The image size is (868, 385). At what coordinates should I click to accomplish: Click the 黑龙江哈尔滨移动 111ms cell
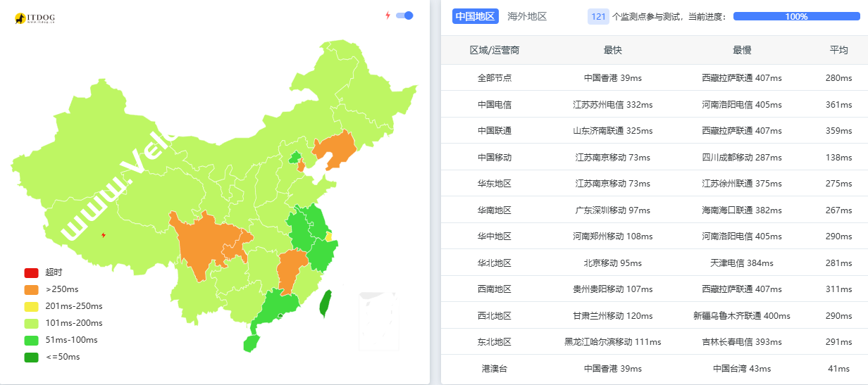[x=613, y=341]
